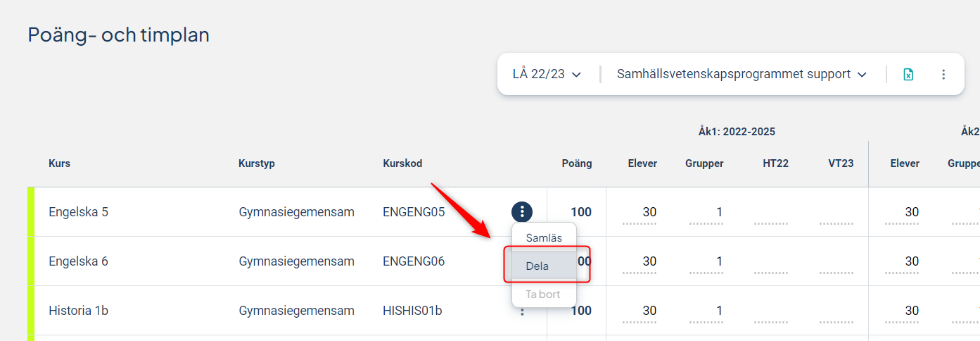Viewport: 980px width, 341px height.
Task: Click Engelska 5 row three-dot menu icon
Action: coord(522,211)
